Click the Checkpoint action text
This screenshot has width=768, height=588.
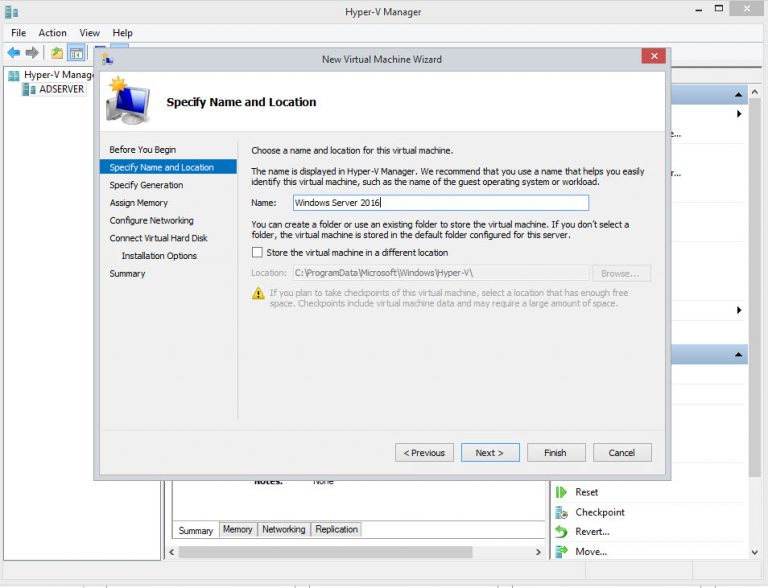600,512
